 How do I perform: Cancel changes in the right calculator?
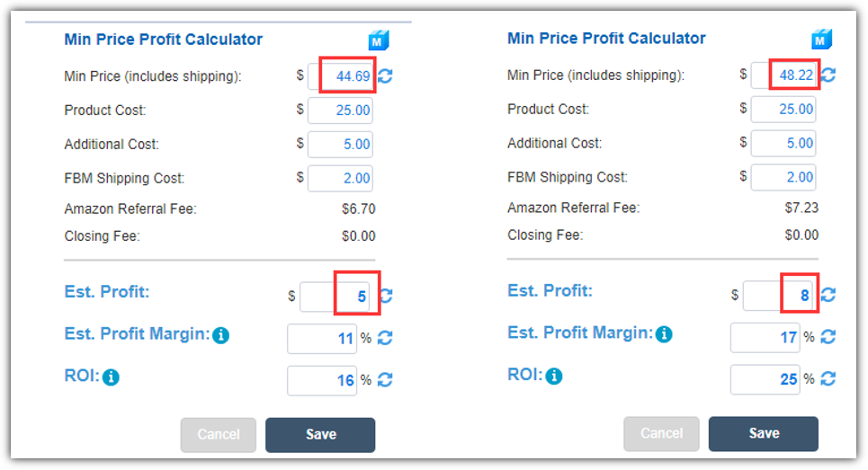click(x=661, y=433)
